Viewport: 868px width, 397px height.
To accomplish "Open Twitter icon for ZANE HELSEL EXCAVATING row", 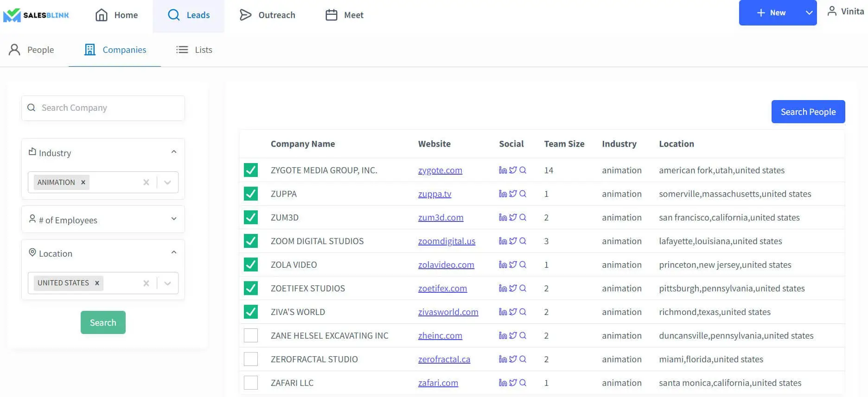I will coord(513,335).
